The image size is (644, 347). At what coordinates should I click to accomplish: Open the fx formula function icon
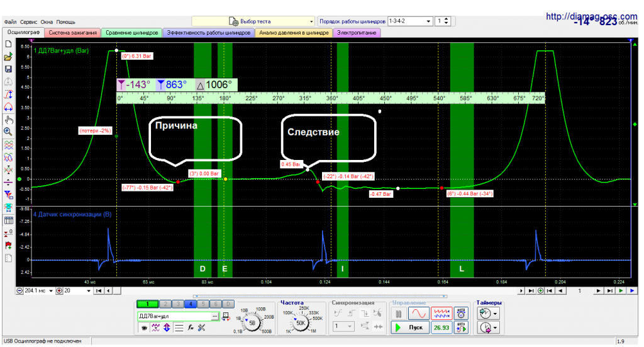pos(190,327)
